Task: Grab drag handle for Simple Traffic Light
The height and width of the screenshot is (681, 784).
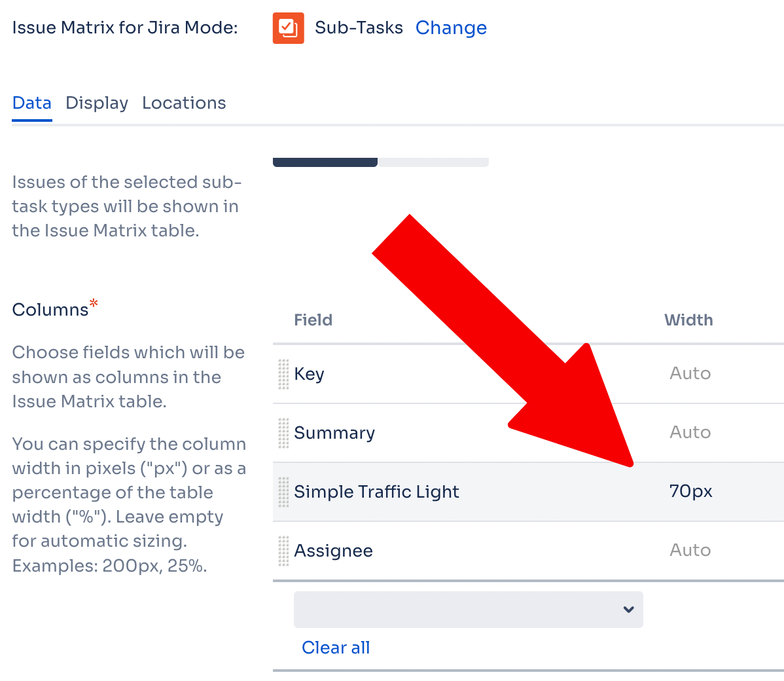Action: click(283, 492)
